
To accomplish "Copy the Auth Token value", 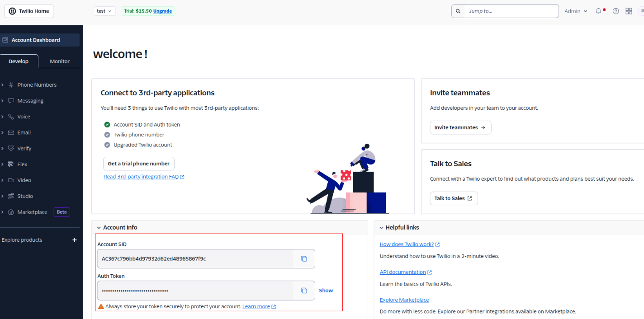I will (x=304, y=291).
